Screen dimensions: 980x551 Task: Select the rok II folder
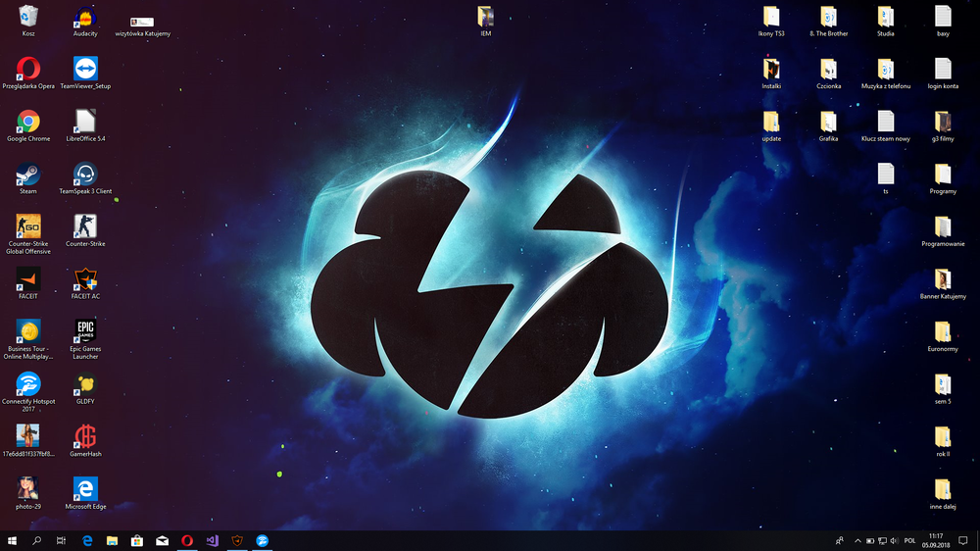[943, 441]
